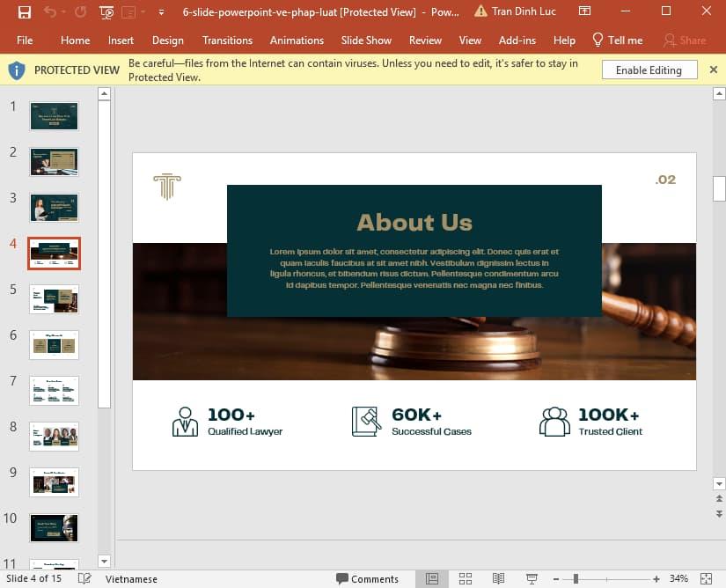Select slide 7 thumbnail

click(x=54, y=390)
